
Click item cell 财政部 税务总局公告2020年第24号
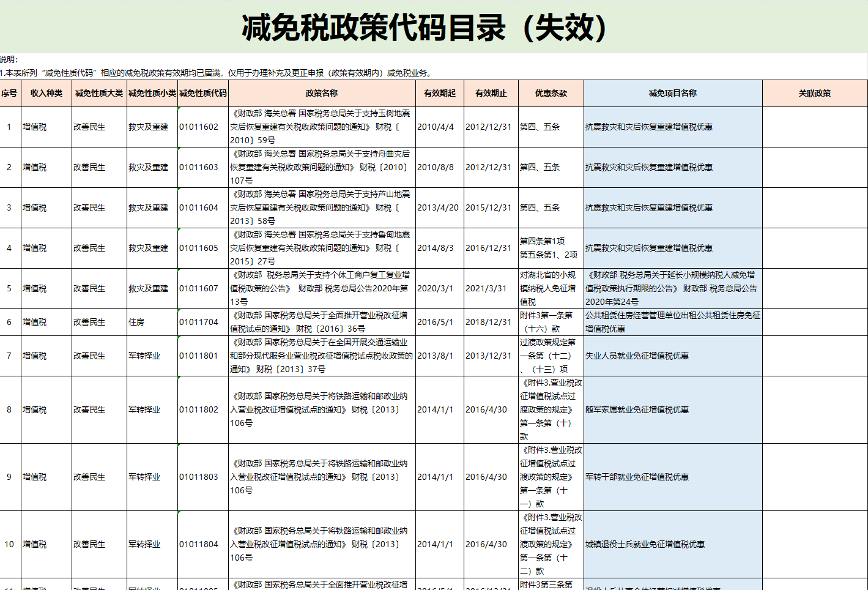click(x=673, y=288)
